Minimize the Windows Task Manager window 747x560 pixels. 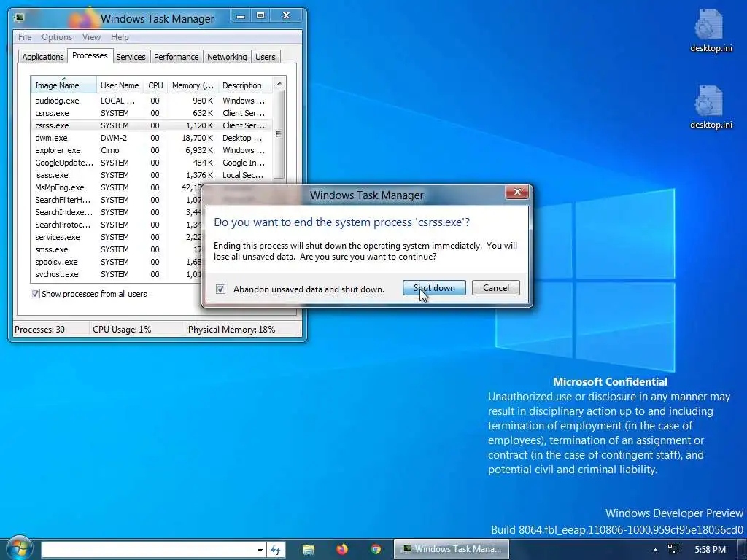click(241, 16)
